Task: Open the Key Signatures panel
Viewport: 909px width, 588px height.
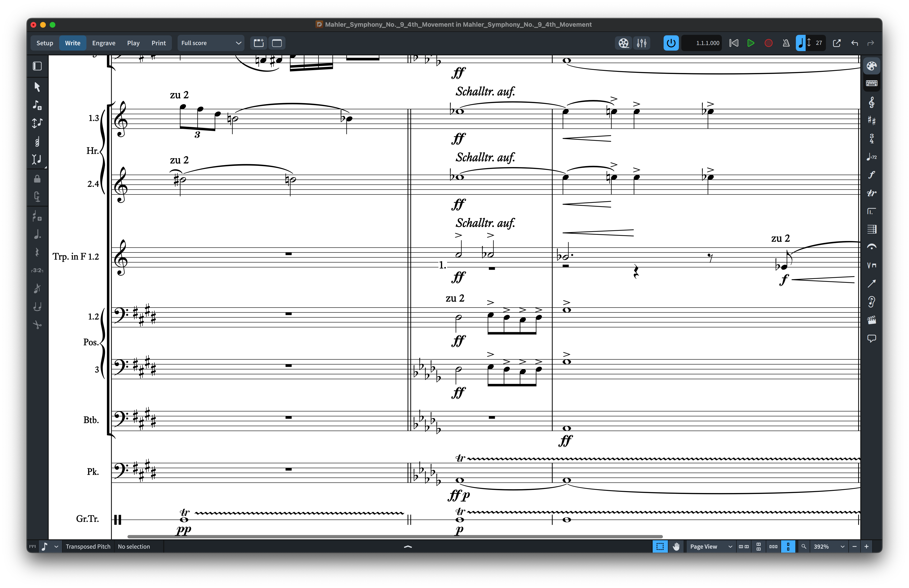Action: (872, 120)
